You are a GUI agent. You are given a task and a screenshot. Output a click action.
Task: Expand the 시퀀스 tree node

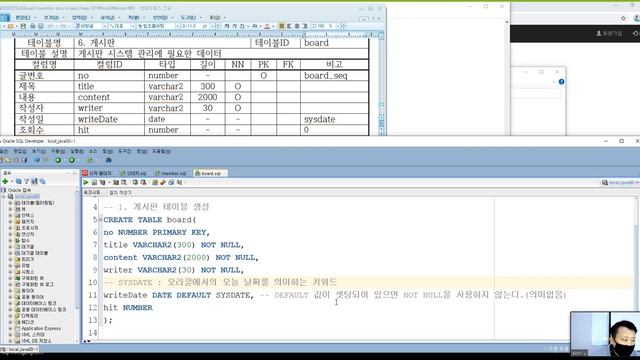pyautogui.click(x=10, y=272)
